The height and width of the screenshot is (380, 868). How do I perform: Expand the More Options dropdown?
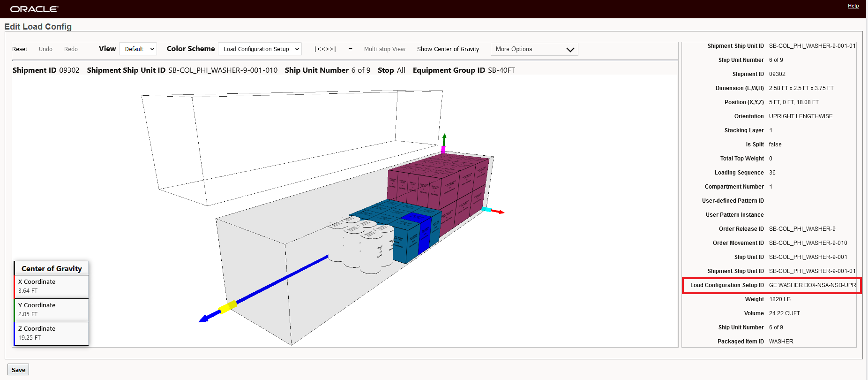click(x=534, y=49)
